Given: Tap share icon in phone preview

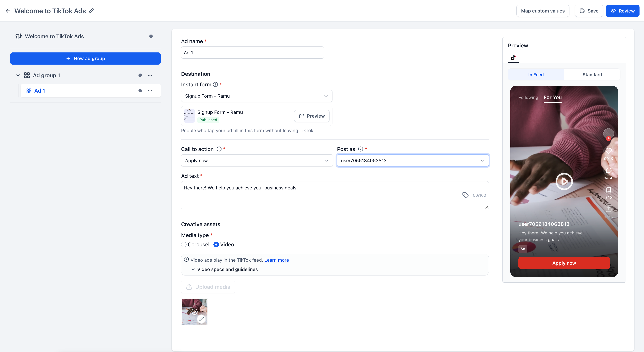Looking at the screenshot, I should (x=608, y=209).
